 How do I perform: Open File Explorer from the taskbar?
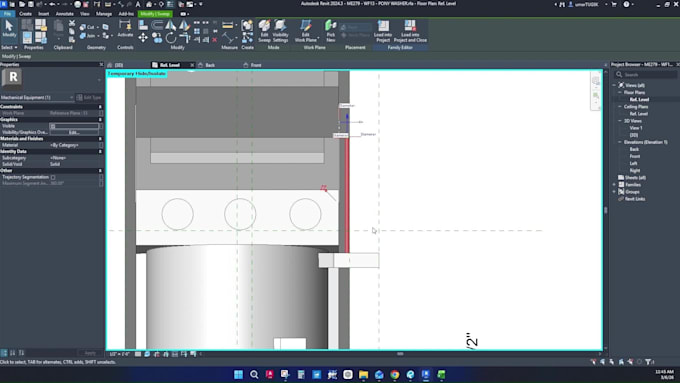pyautogui.click(x=363, y=374)
